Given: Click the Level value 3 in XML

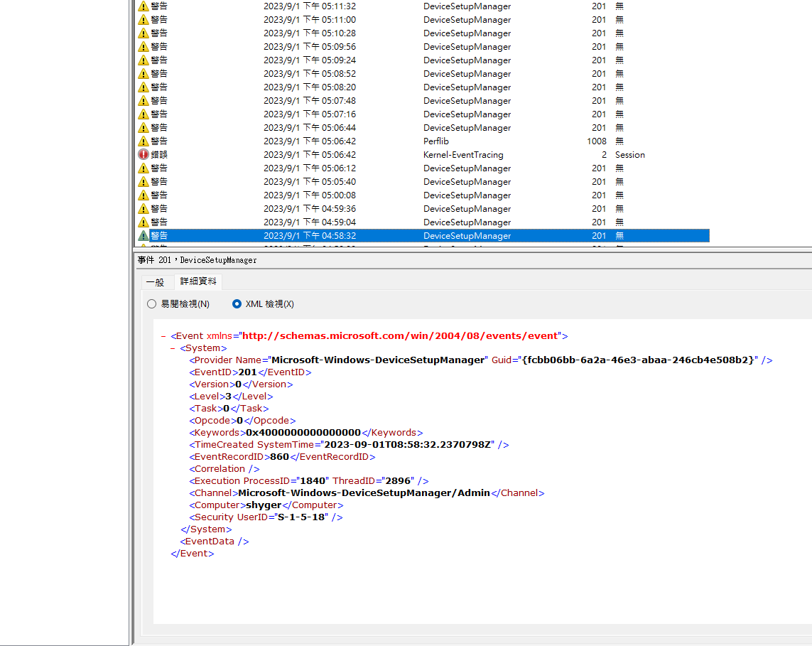Looking at the screenshot, I should [228, 397].
